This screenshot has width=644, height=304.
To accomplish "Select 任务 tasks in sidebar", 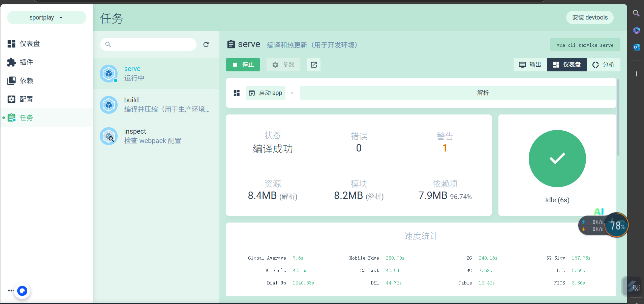I will coord(47,118).
